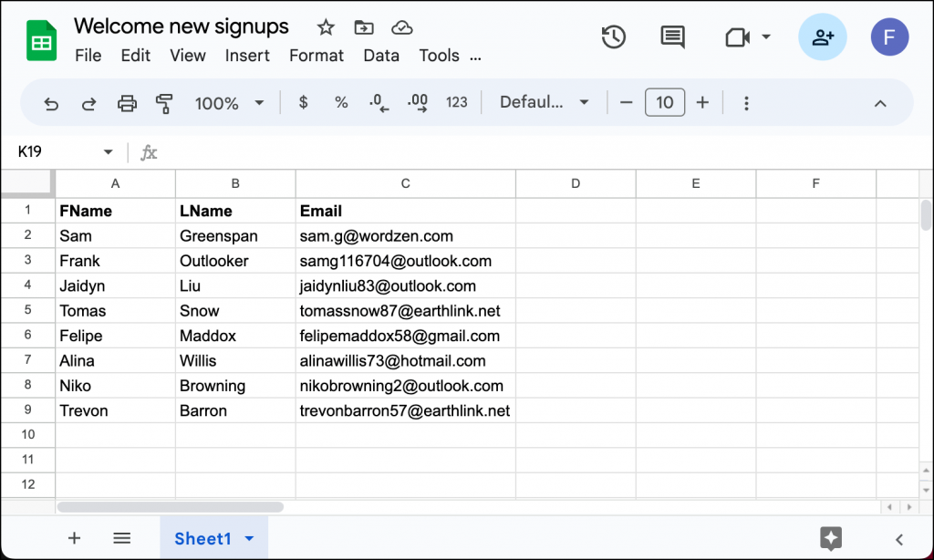Undo the last action
This screenshot has height=560, width=934.
pos(51,102)
